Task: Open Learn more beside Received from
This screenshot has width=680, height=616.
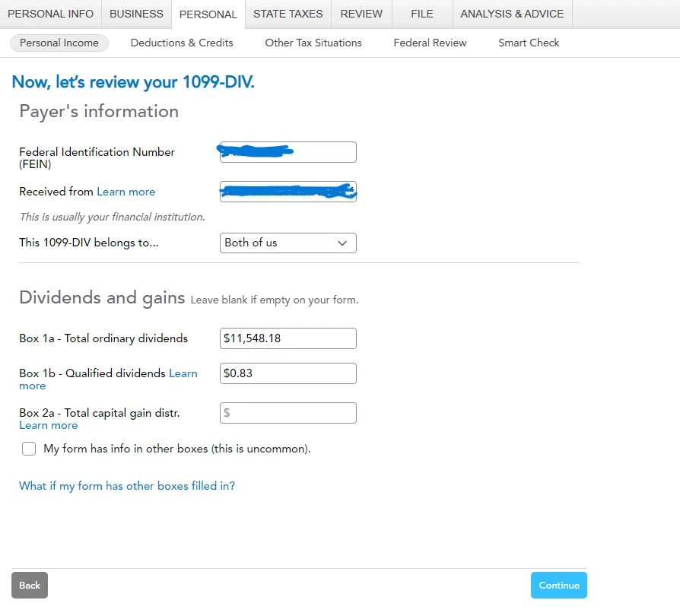Action: pos(126,192)
